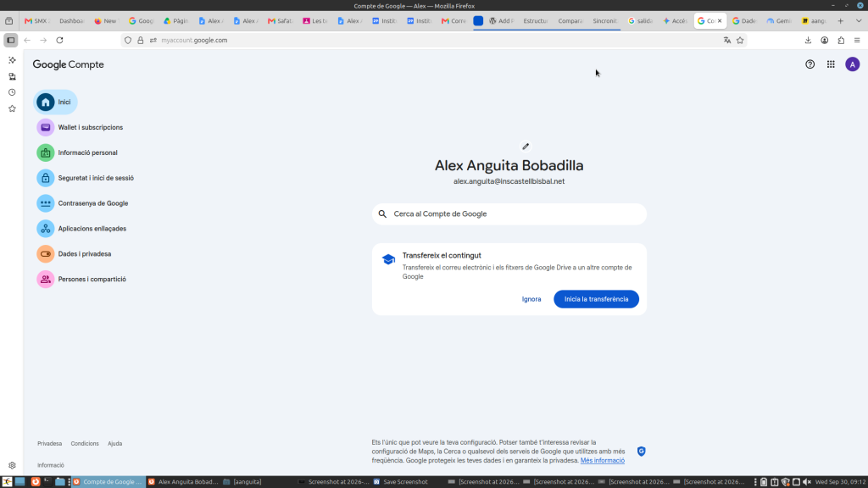Open the Google apps grid icon

pos(831,64)
